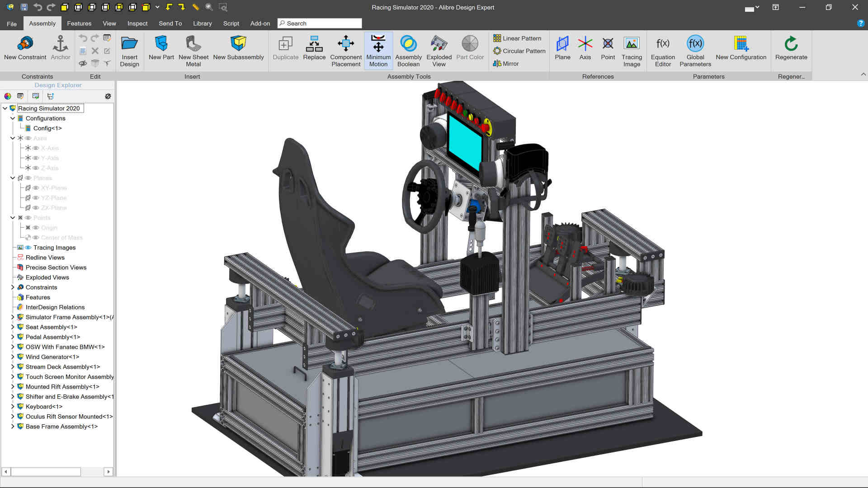Switch to the Features ribbon tab
The width and height of the screenshot is (868, 488).
tap(80, 23)
